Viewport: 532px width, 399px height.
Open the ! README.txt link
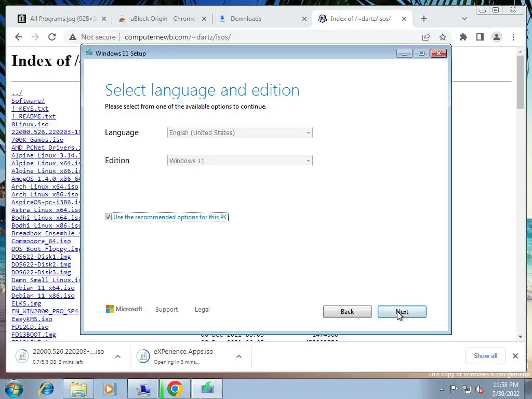(x=34, y=116)
